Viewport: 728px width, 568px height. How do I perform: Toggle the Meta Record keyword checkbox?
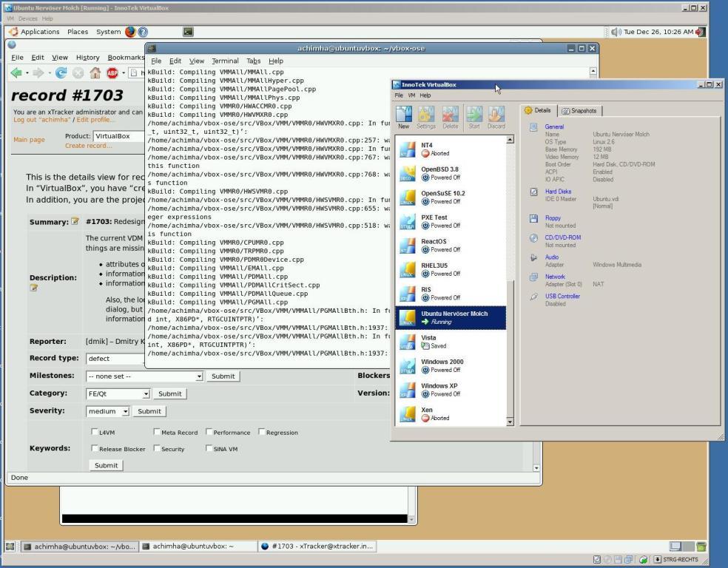coord(157,432)
